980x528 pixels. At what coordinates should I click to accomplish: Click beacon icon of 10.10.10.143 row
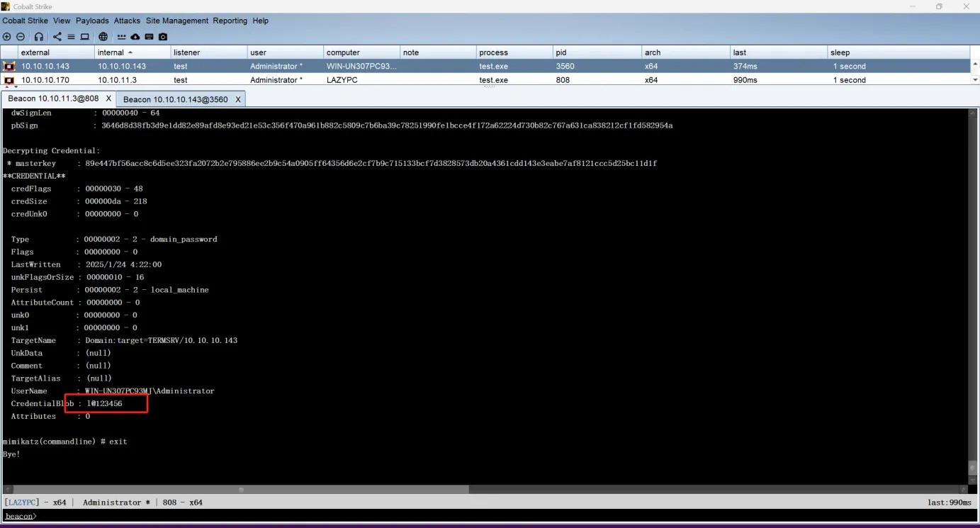(9, 66)
